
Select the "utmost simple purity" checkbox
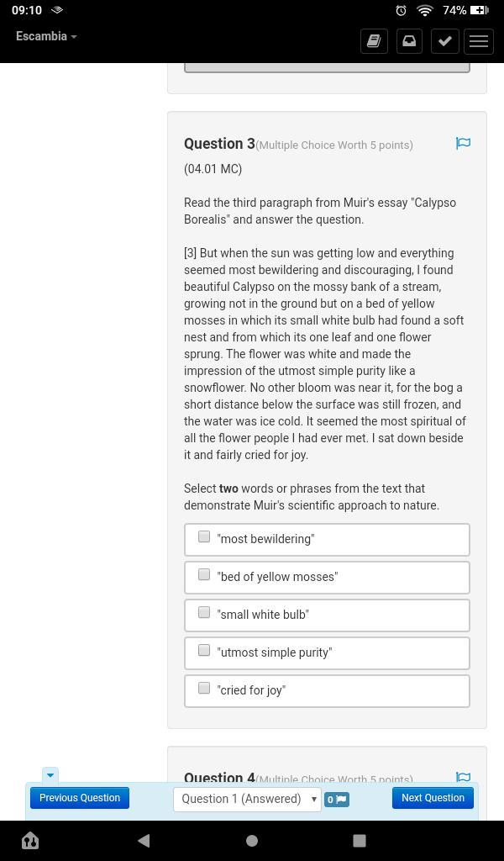click(x=204, y=650)
